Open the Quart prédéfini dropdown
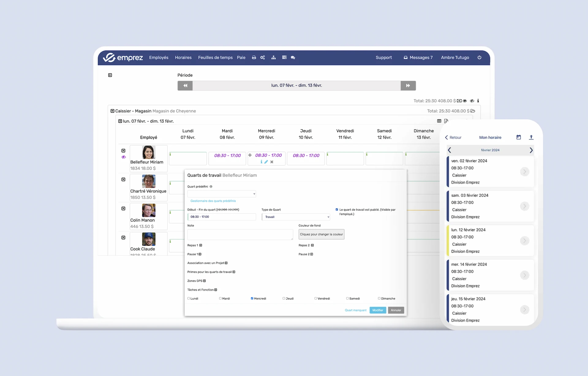 (222, 193)
